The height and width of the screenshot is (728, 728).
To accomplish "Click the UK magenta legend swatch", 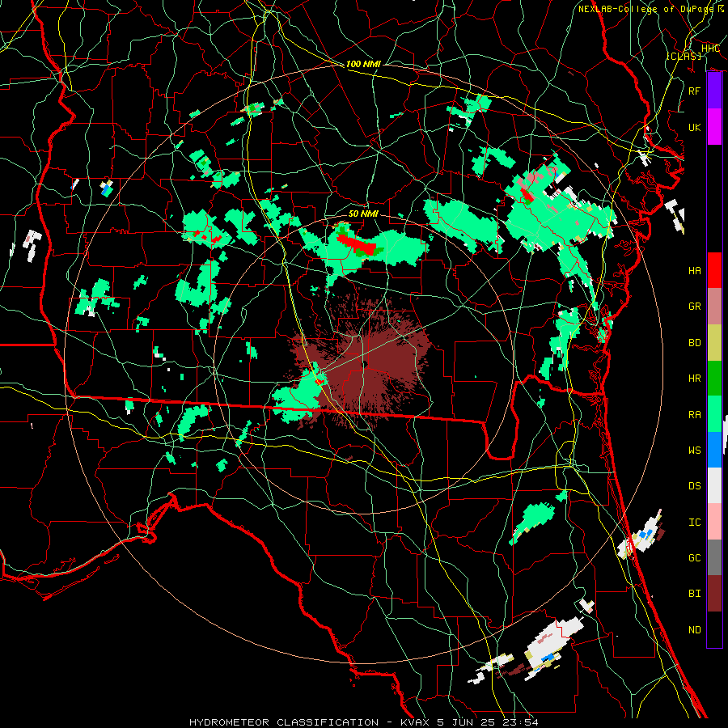I will (x=714, y=127).
